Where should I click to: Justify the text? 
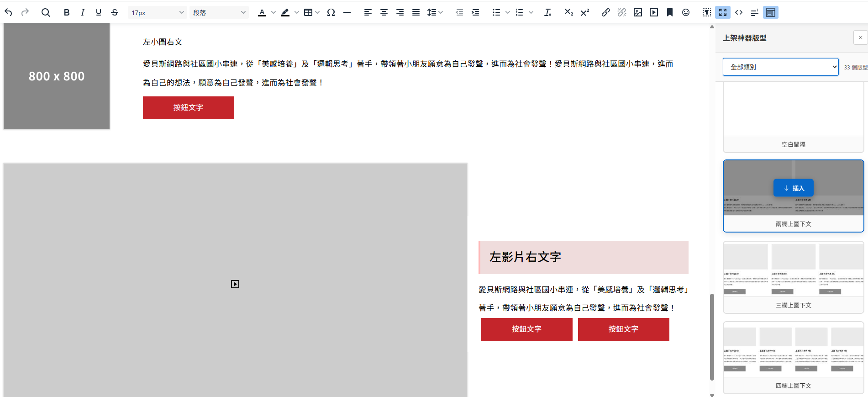(416, 12)
